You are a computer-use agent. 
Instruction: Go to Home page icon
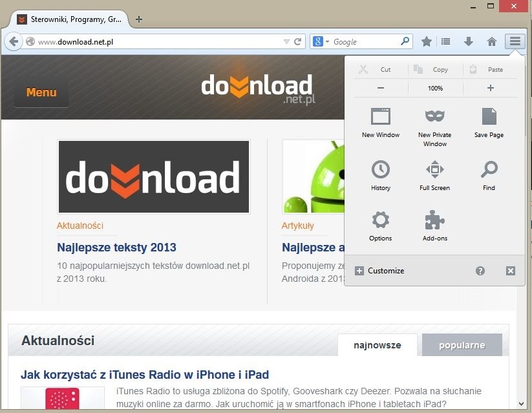[492, 42]
